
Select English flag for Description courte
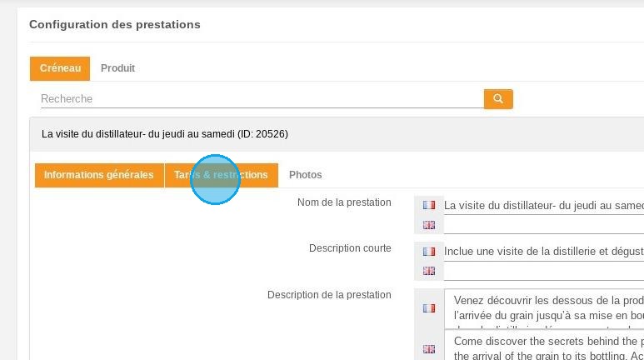click(429, 271)
